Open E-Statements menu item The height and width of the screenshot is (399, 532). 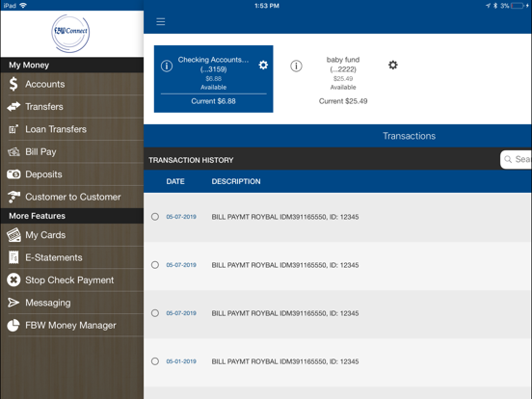click(x=72, y=257)
